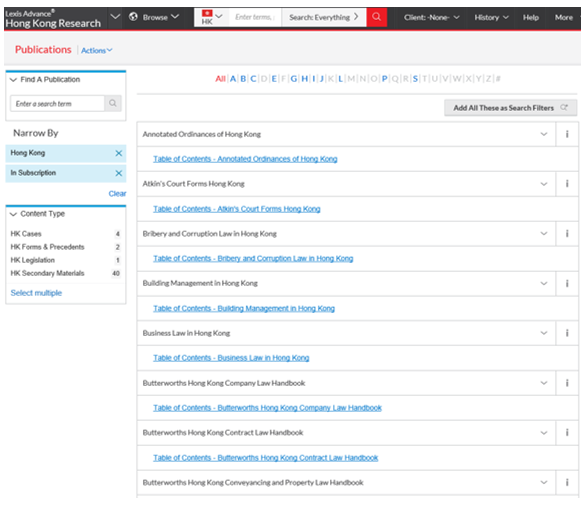Image resolution: width=584 pixels, height=507 pixels.
Task: Expand Butterworths Hong Kong Company Law Handbook row
Action: (x=544, y=383)
